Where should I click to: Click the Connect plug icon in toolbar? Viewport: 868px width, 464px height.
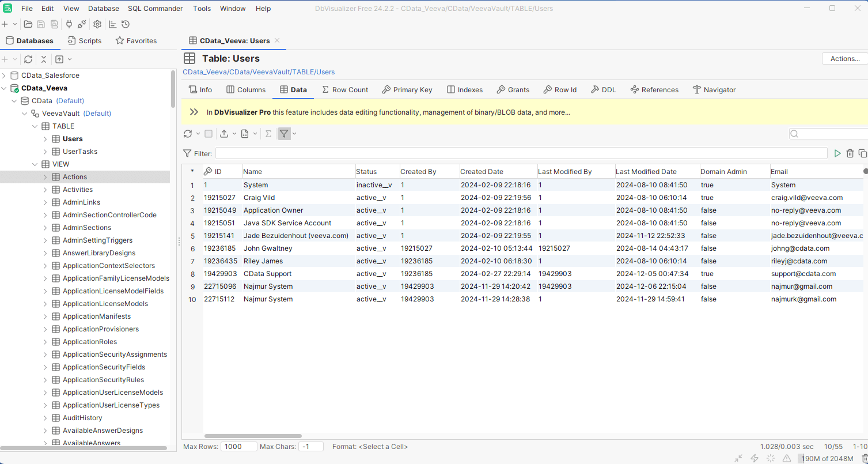(69, 24)
